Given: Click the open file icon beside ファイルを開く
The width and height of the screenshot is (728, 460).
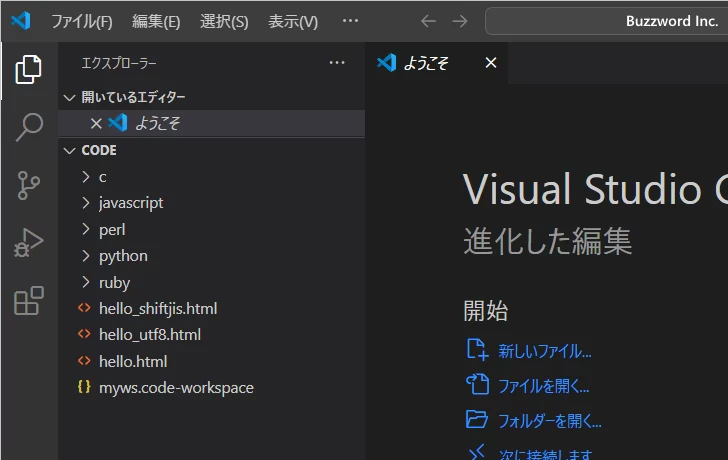Looking at the screenshot, I should click(477, 384).
